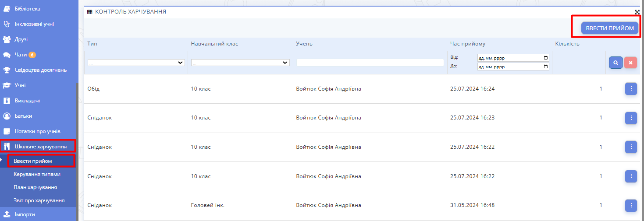Open three-dot menu for Головей інк. row

pos(631,205)
